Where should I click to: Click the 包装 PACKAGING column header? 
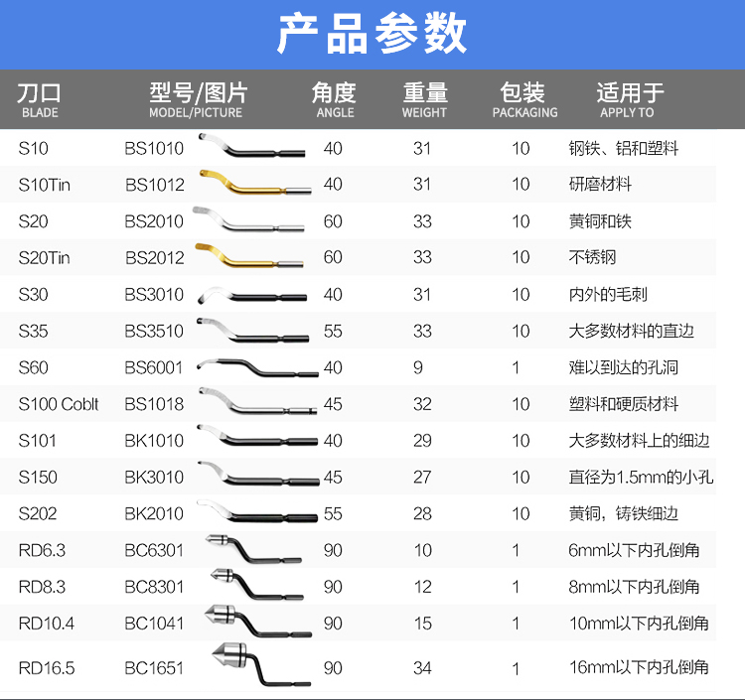coord(524,100)
